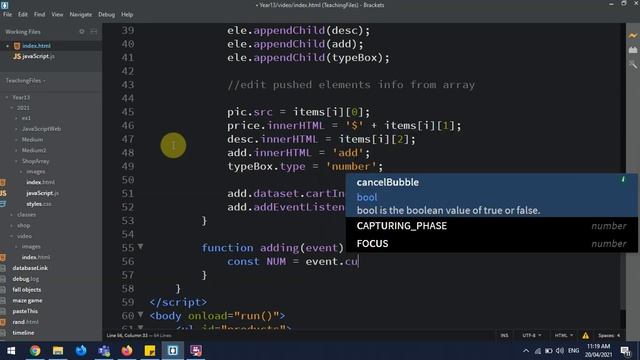Open the File menu
640x360 pixels.
click(7, 14)
